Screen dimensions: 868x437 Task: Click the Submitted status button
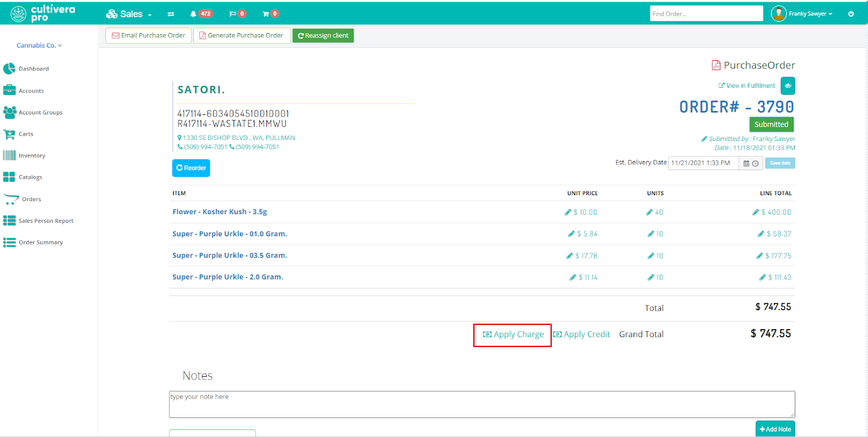click(771, 125)
